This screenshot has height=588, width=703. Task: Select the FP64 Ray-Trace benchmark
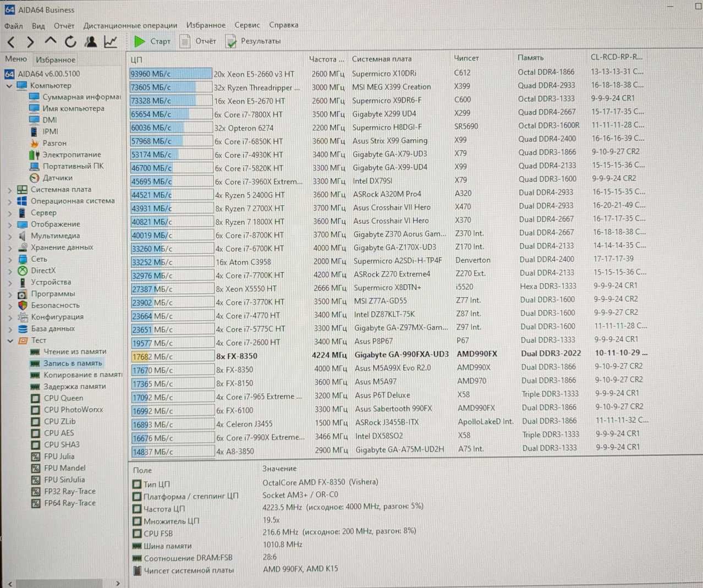click(63, 503)
